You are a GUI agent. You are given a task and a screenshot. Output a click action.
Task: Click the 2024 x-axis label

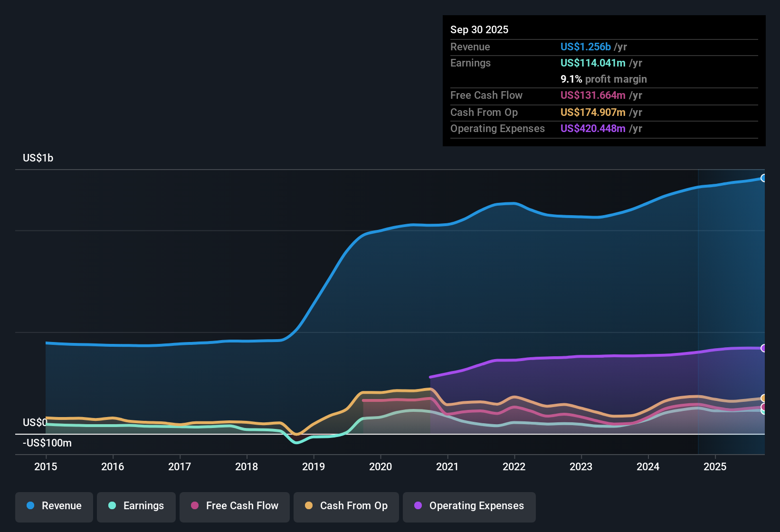(x=648, y=466)
